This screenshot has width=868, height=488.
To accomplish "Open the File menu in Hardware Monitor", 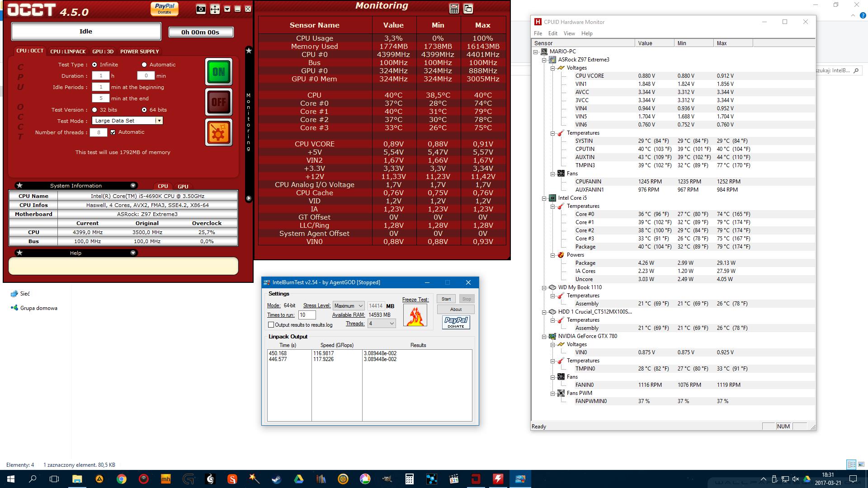I will [x=538, y=33].
